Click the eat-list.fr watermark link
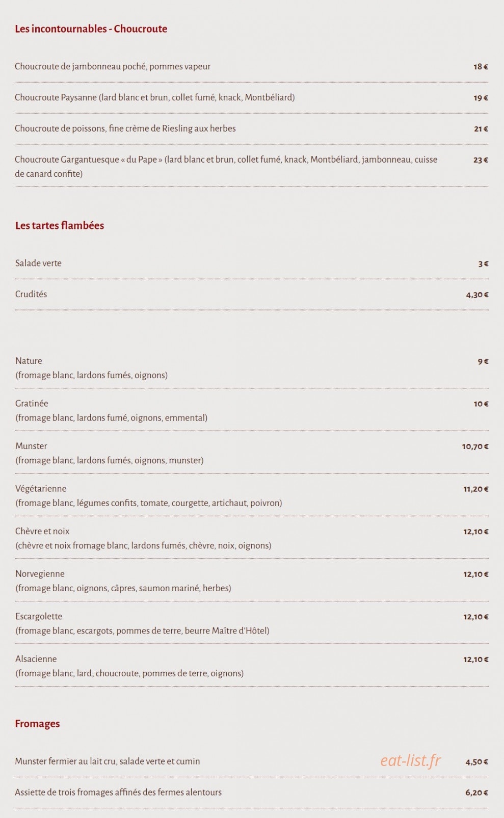 (410, 760)
